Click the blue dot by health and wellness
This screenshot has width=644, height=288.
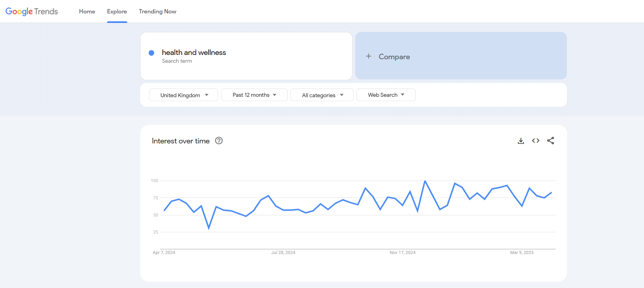(x=151, y=53)
